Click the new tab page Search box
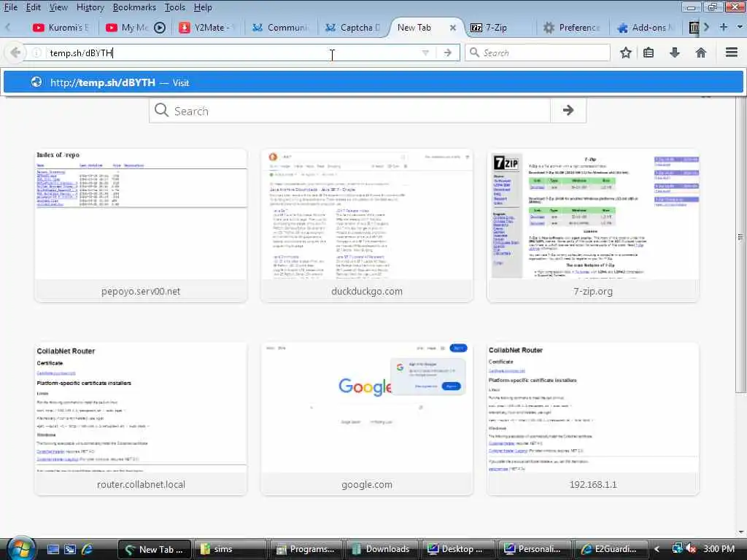Viewport: 747px width, 560px height. click(350, 111)
